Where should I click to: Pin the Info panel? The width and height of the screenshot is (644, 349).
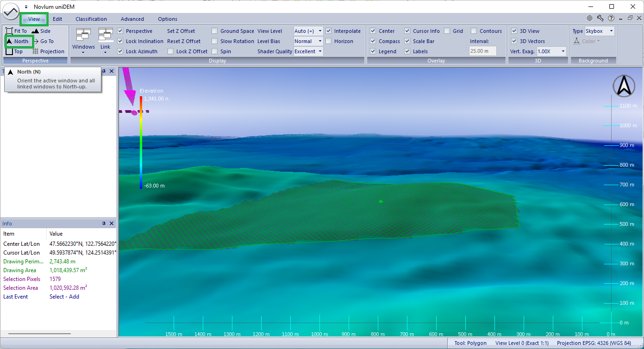[x=104, y=224]
